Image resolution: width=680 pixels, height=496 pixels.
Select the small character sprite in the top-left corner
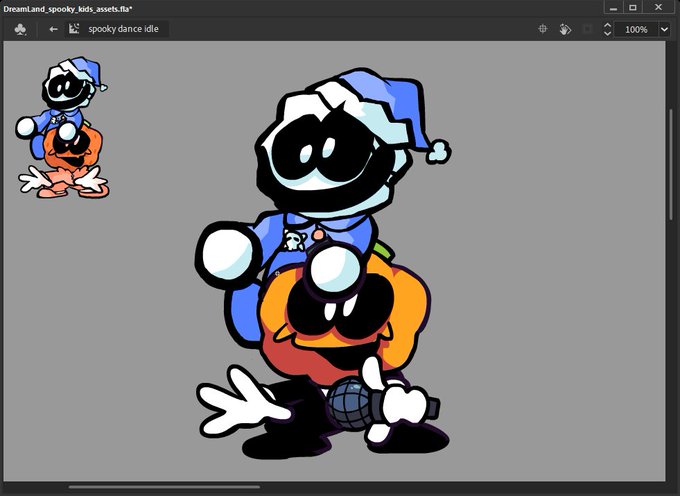62,128
